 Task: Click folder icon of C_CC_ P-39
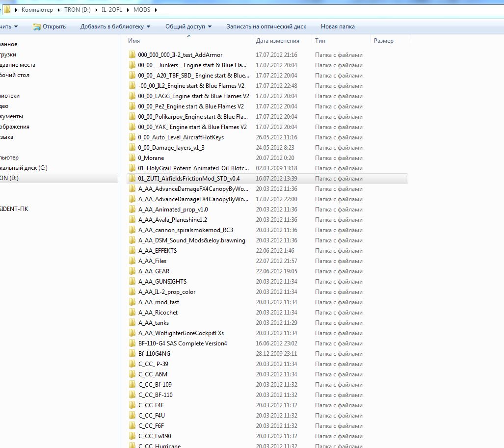(132, 364)
